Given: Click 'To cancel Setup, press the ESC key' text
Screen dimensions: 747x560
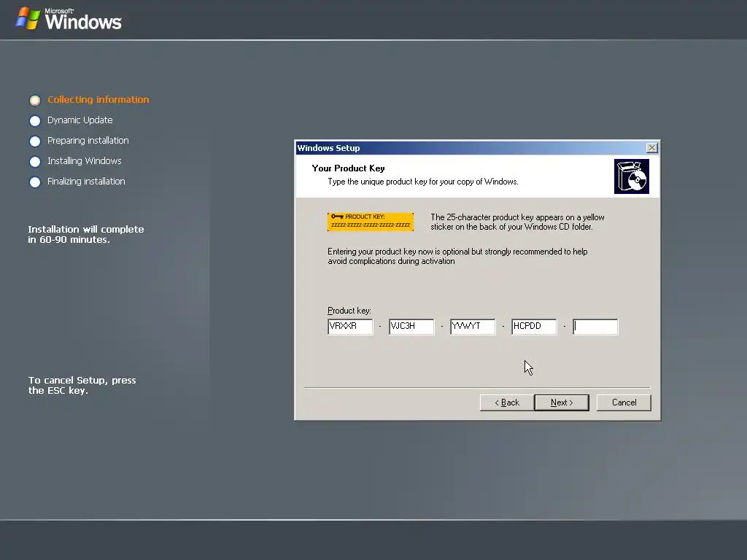Looking at the screenshot, I should pyautogui.click(x=82, y=385).
